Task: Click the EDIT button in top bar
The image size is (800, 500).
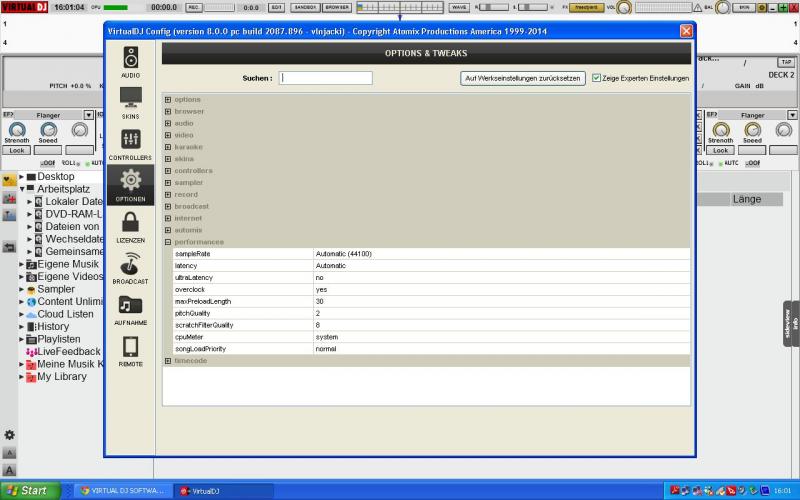Action: coord(276,8)
